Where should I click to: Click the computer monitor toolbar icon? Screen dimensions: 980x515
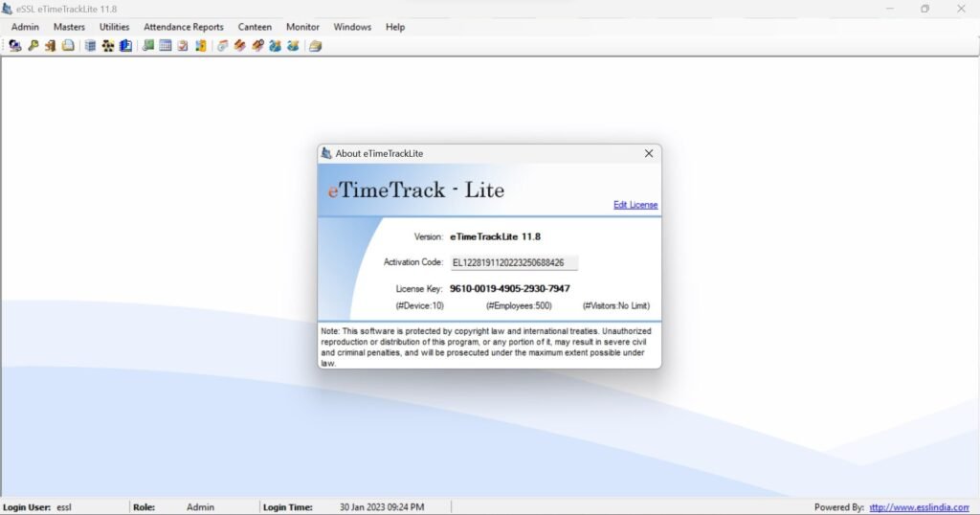click(x=15, y=46)
